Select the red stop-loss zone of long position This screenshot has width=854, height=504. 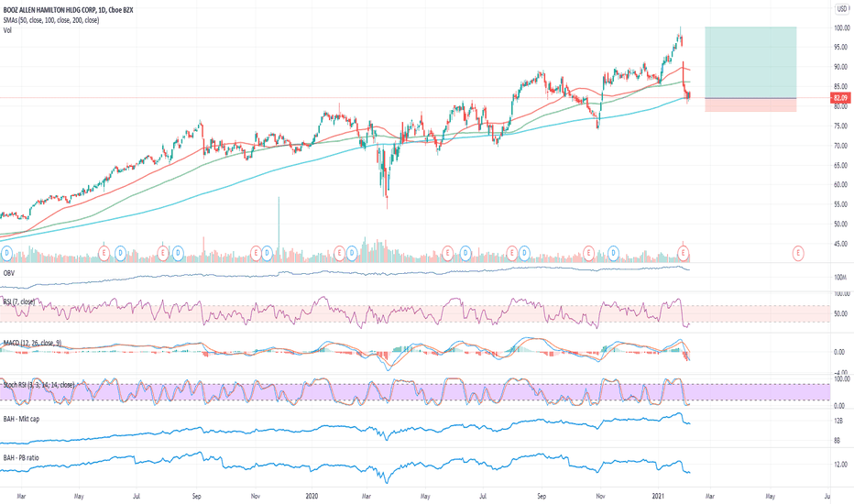click(x=750, y=105)
